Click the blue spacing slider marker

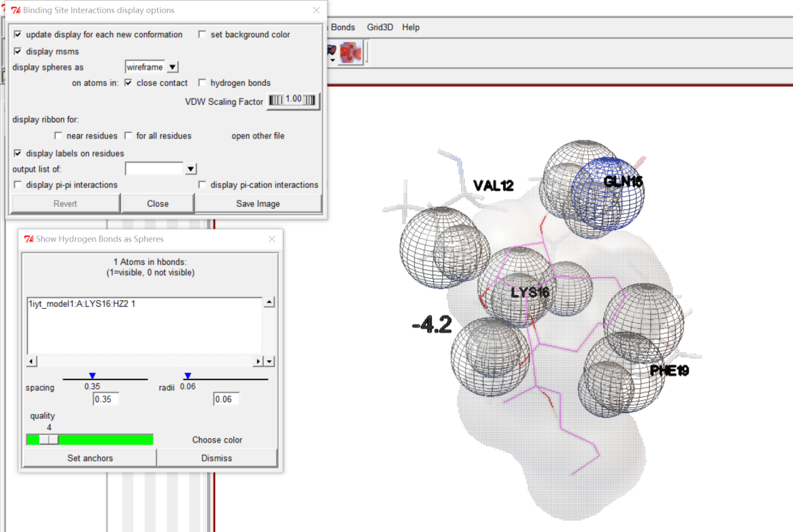pyautogui.click(x=92, y=376)
